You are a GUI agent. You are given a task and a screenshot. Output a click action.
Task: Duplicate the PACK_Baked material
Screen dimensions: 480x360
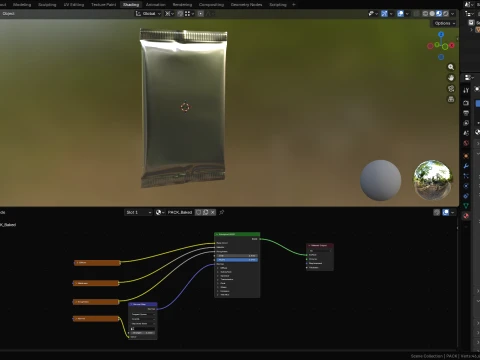(206, 212)
